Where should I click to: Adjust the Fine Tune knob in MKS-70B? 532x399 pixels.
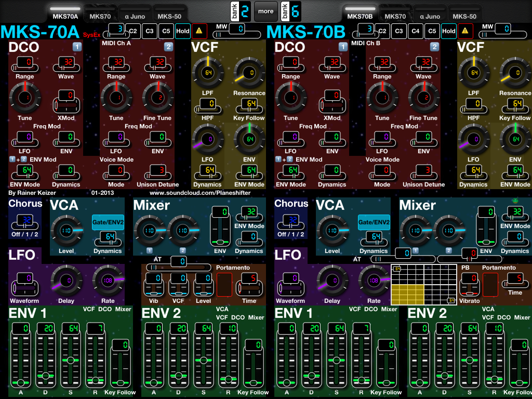click(424, 98)
